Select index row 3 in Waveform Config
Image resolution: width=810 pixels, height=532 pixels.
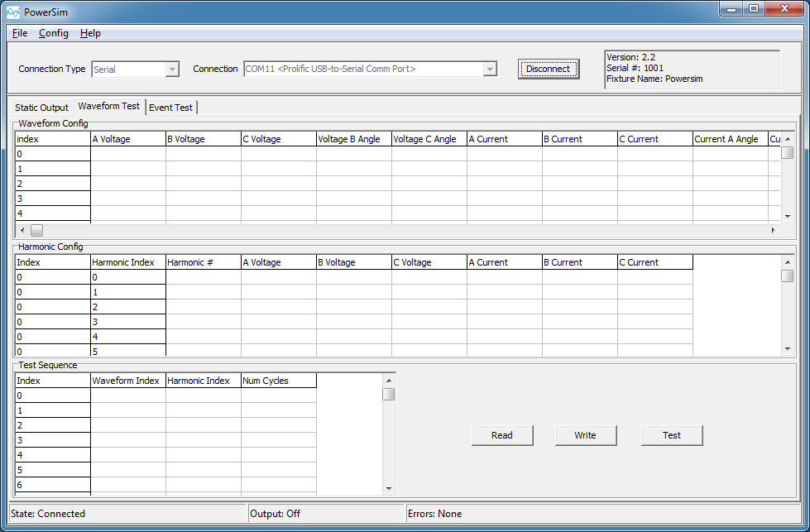click(53, 199)
